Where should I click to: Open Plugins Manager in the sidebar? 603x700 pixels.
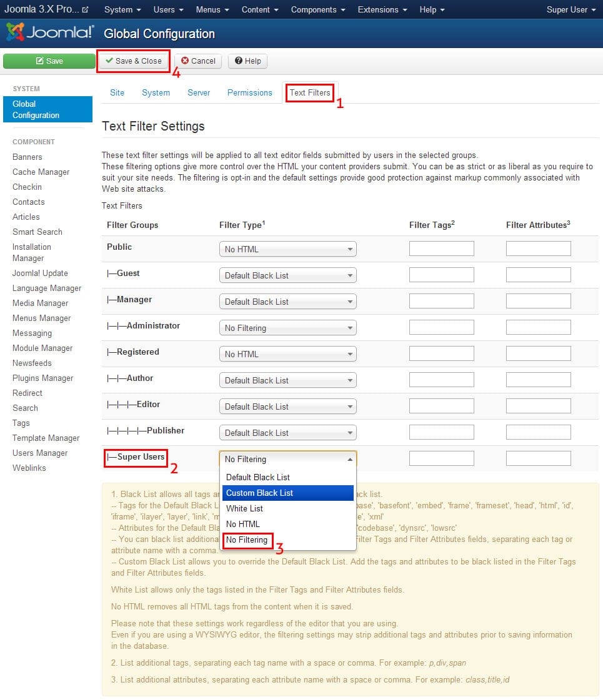[x=42, y=378]
